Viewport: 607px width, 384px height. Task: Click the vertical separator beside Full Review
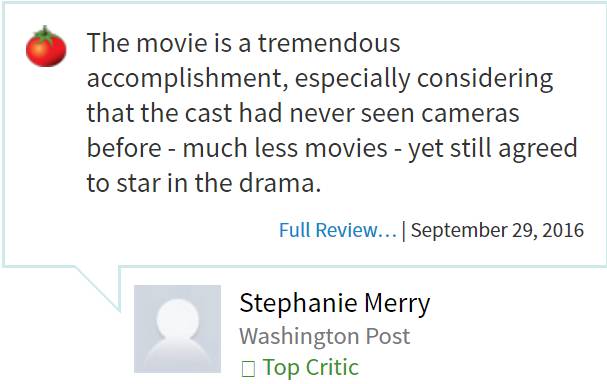coord(404,231)
